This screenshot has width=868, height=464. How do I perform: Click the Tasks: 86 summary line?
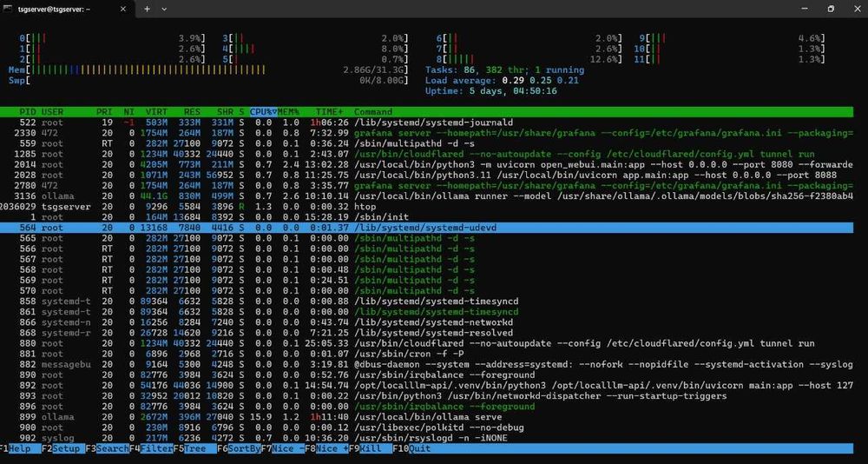[x=504, y=70]
